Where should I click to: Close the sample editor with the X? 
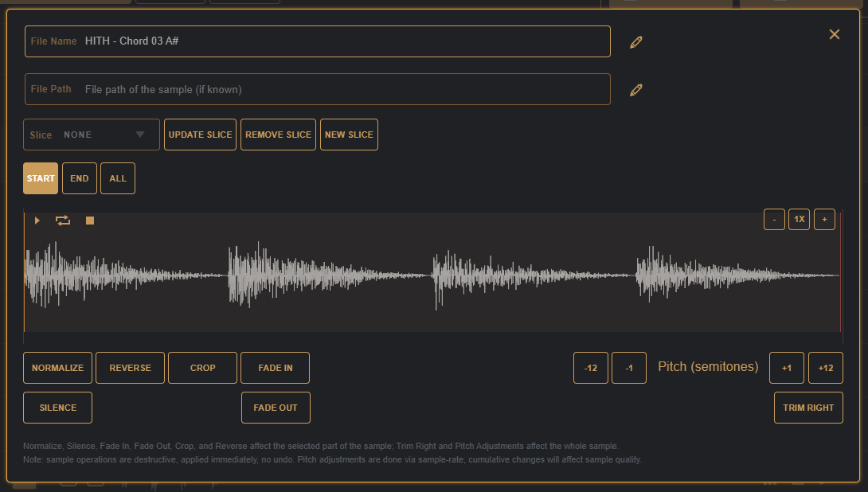pyautogui.click(x=834, y=34)
